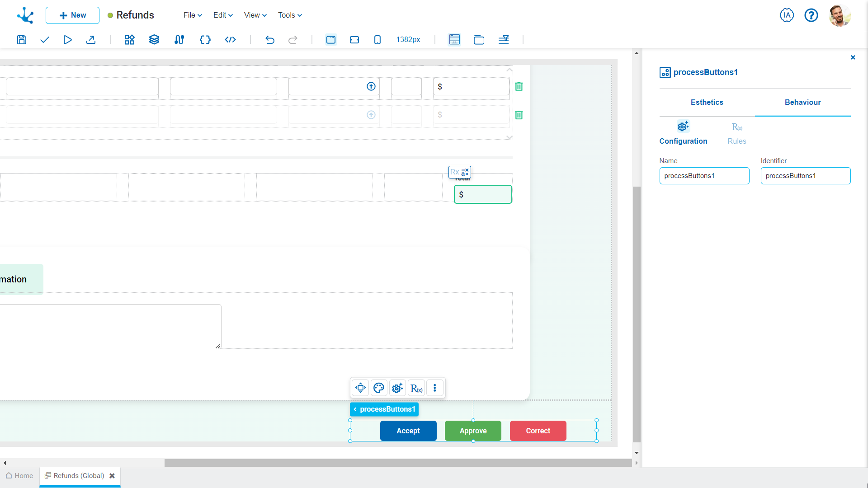Click the layers/stack icon in toolbar
This screenshot has width=868, height=488.
point(154,39)
